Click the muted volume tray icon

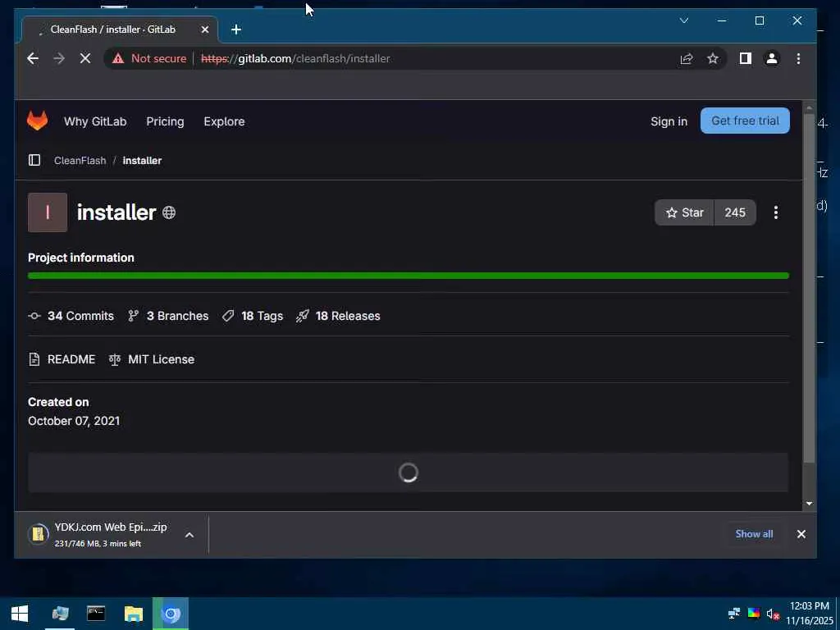click(773, 614)
